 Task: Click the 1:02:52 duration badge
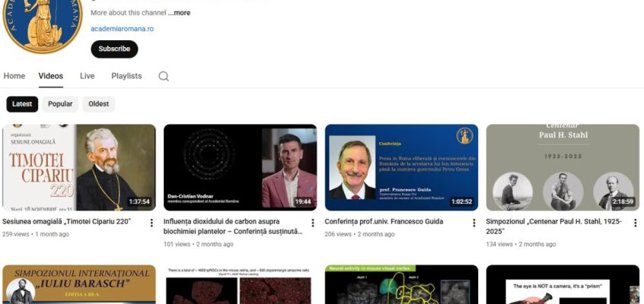click(462, 202)
